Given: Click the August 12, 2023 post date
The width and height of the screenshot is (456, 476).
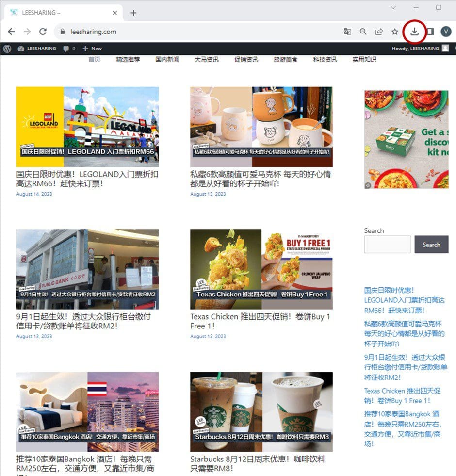Looking at the screenshot, I should (x=208, y=336).
